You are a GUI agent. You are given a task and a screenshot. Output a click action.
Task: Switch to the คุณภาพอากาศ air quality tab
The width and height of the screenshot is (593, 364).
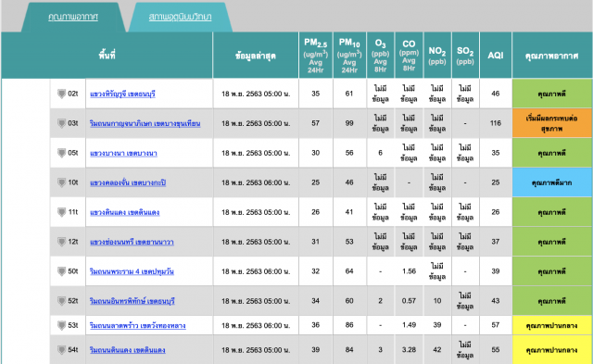[x=73, y=17]
